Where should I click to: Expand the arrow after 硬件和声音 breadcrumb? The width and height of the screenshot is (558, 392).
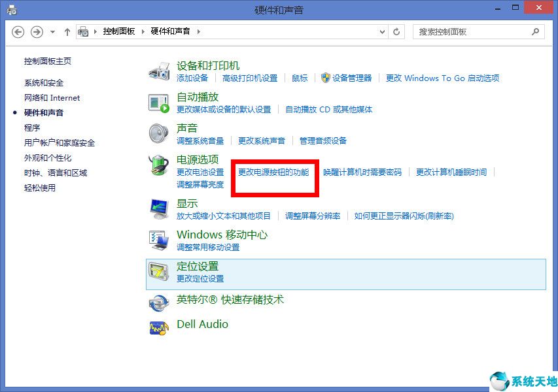click(199, 31)
